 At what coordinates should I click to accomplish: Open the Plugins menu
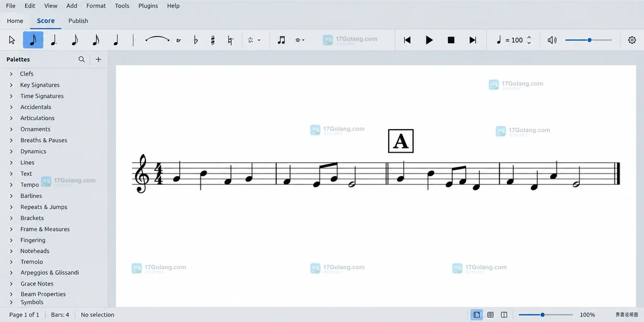148,6
